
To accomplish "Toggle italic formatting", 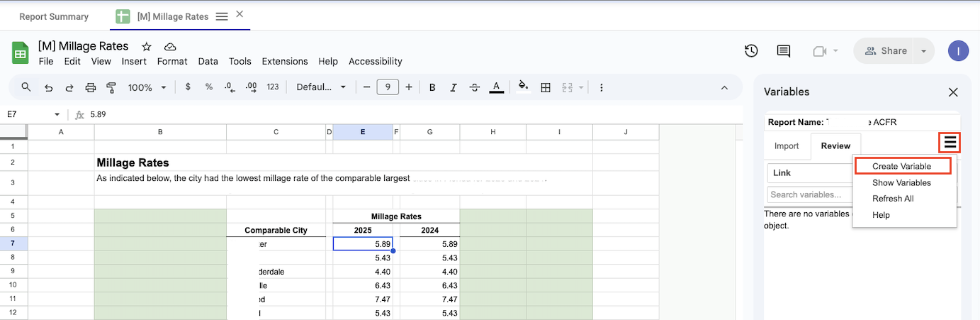I will [x=454, y=87].
